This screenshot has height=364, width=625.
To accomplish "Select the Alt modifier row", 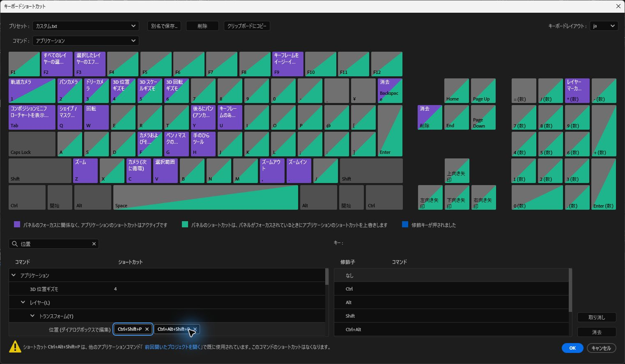I will (x=451, y=302).
